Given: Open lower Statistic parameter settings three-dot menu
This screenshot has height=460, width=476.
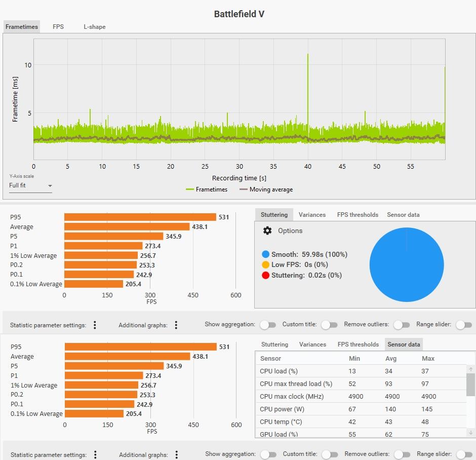Looking at the screenshot, I should pos(95,454).
